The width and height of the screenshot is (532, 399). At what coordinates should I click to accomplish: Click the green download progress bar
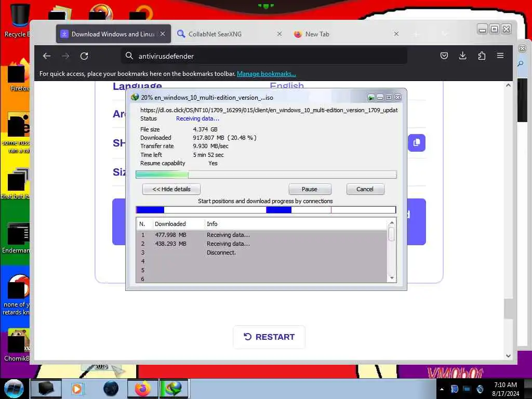266,175
